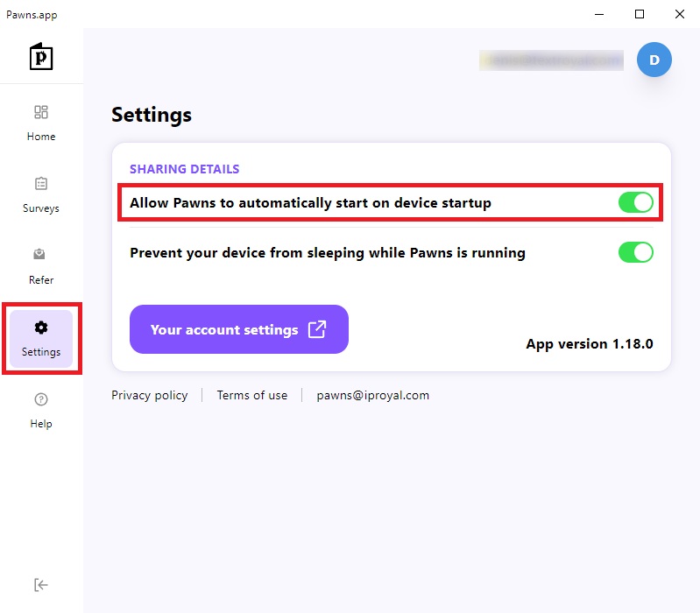Go to the Home menu label
The width and height of the screenshot is (700, 613).
pos(41,137)
